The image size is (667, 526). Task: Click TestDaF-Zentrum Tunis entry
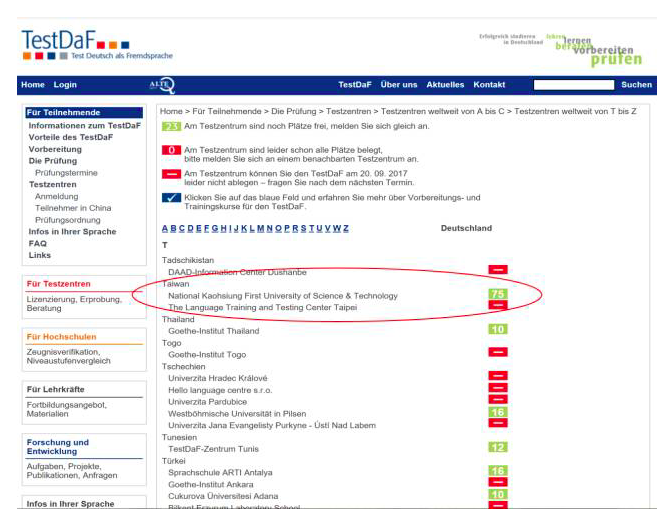(x=214, y=449)
